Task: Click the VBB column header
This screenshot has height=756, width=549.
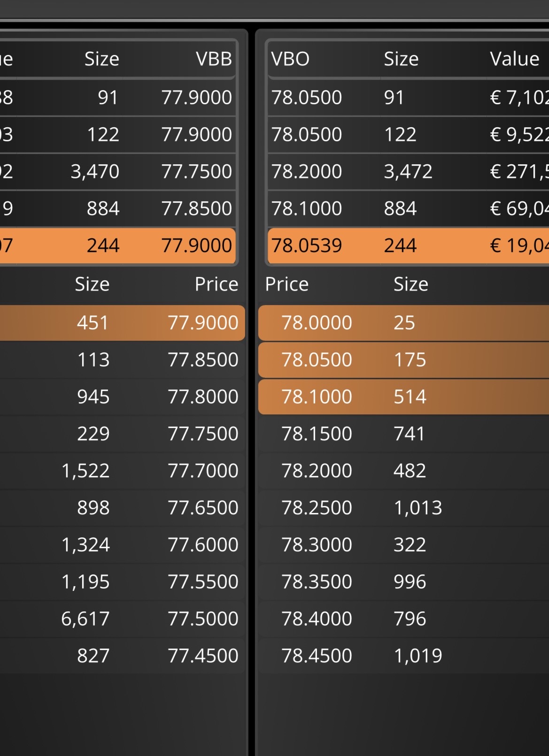Action: click(x=214, y=59)
